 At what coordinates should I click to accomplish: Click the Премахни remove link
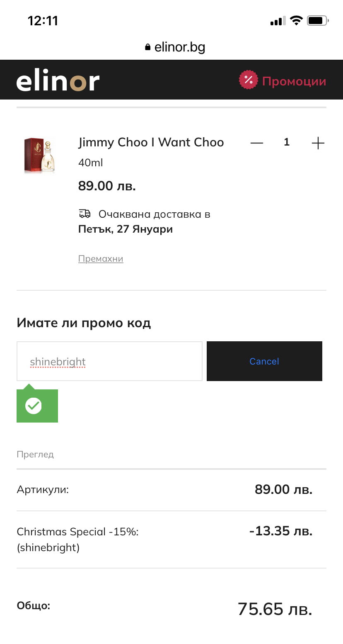point(101,259)
